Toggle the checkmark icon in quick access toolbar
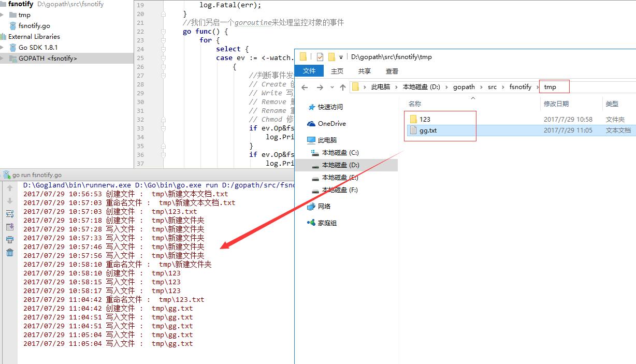Viewport: 636px width, 364px height. pos(321,57)
